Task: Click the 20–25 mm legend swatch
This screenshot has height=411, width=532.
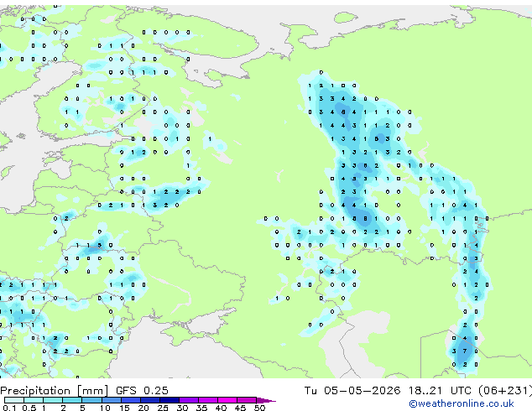Action: (150, 400)
